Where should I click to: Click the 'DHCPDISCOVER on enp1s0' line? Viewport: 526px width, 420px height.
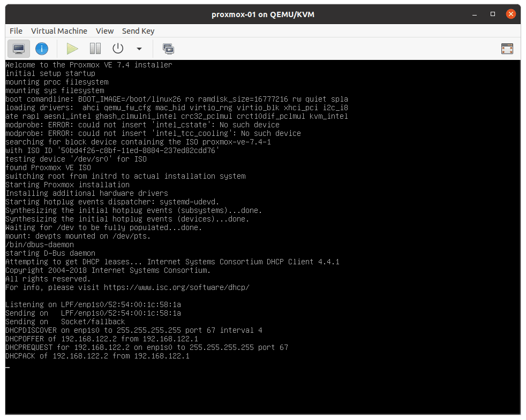pos(134,330)
